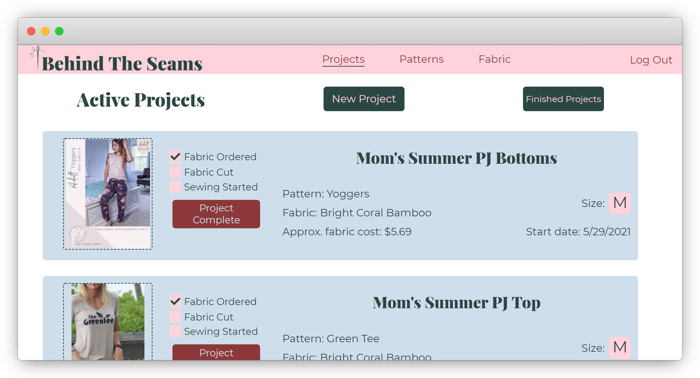700x378 pixels.
Task: Uncheck Fabric Ordered for PJ Bottoms
Action: pos(175,157)
